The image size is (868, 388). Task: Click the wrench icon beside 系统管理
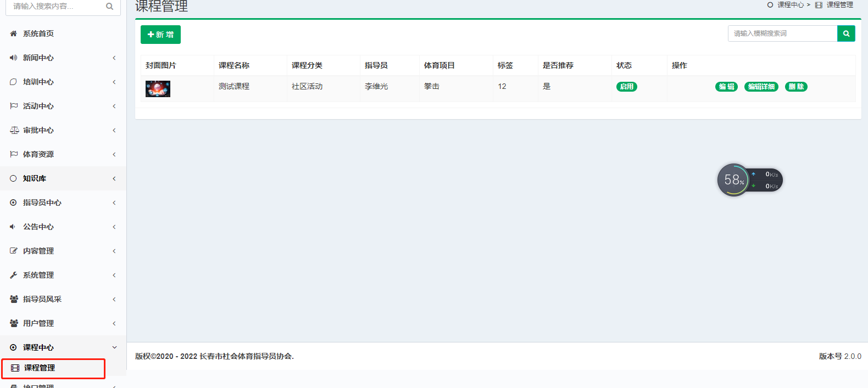pyautogui.click(x=13, y=275)
